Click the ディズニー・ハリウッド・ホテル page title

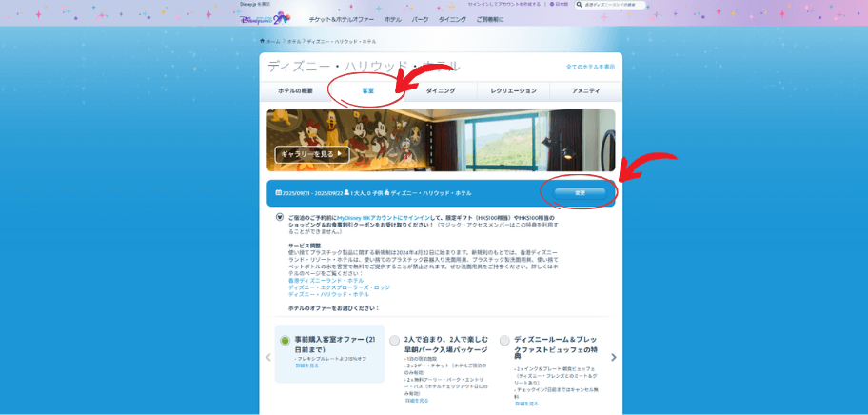[364, 67]
